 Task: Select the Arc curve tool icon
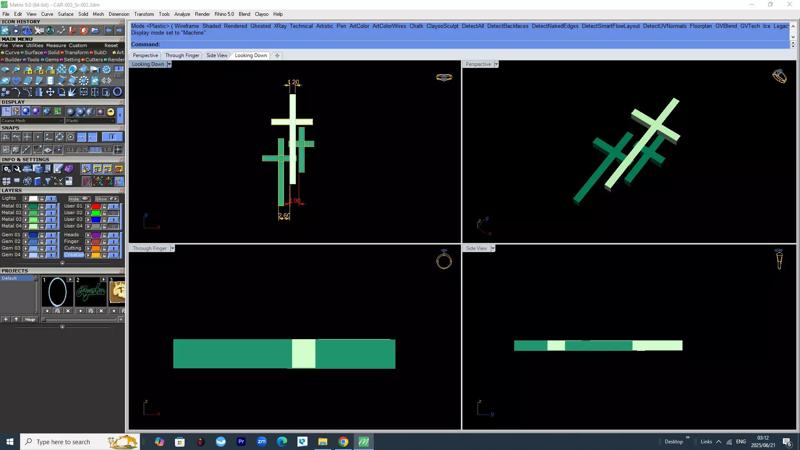(x=16, y=92)
